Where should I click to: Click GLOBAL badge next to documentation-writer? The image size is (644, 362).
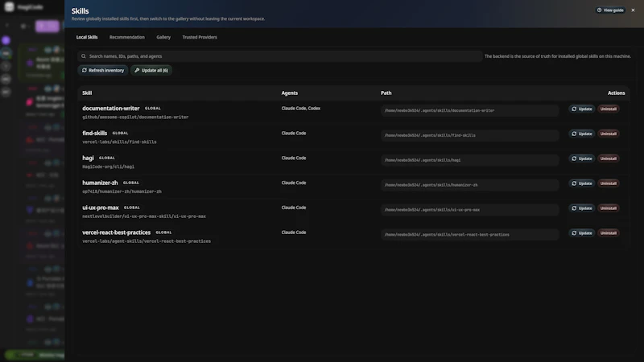point(153,109)
